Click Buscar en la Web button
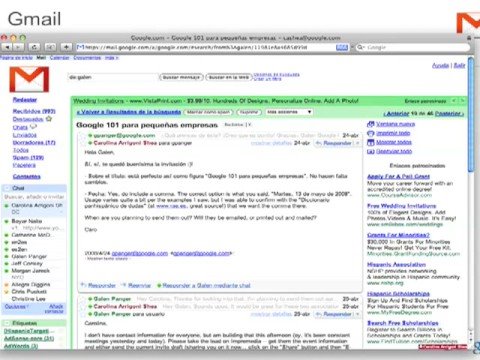Image resolution: width=480 pixels, height=360 pixels. pos(229,77)
